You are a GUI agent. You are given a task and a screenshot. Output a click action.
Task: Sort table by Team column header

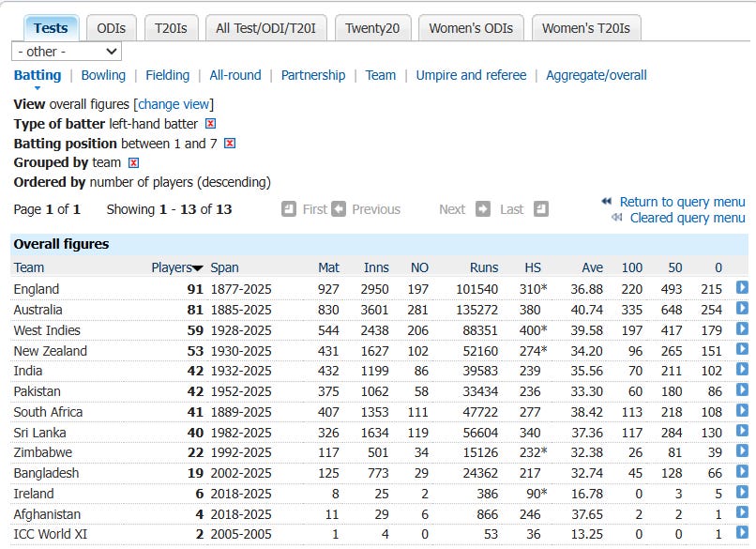click(29, 267)
